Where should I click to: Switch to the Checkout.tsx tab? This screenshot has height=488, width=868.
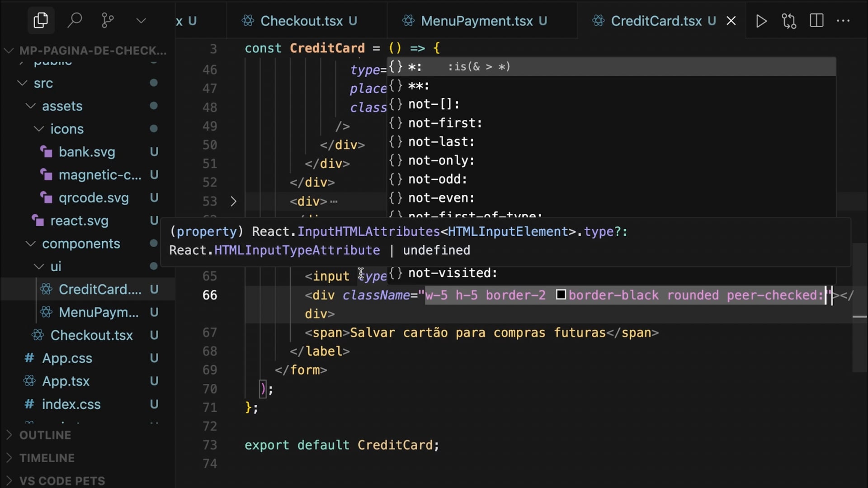click(301, 21)
